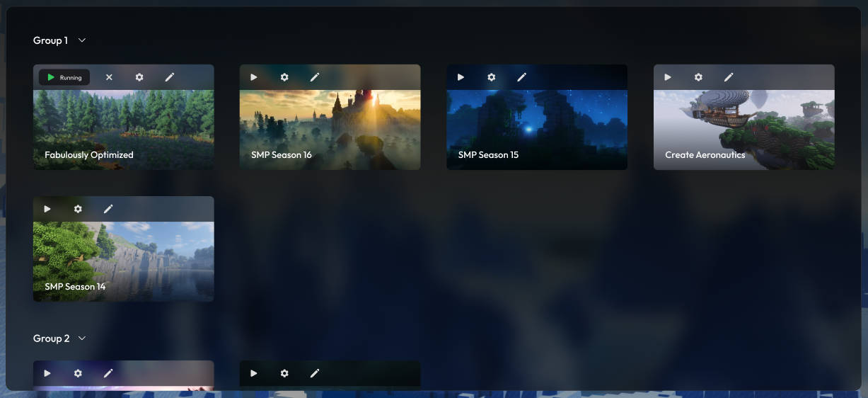Image resolution: width=868 pixels, height=398 pixels.
Task: Edit Fabulously Optimized with pencil icon
Action: (x=170, y=77)
